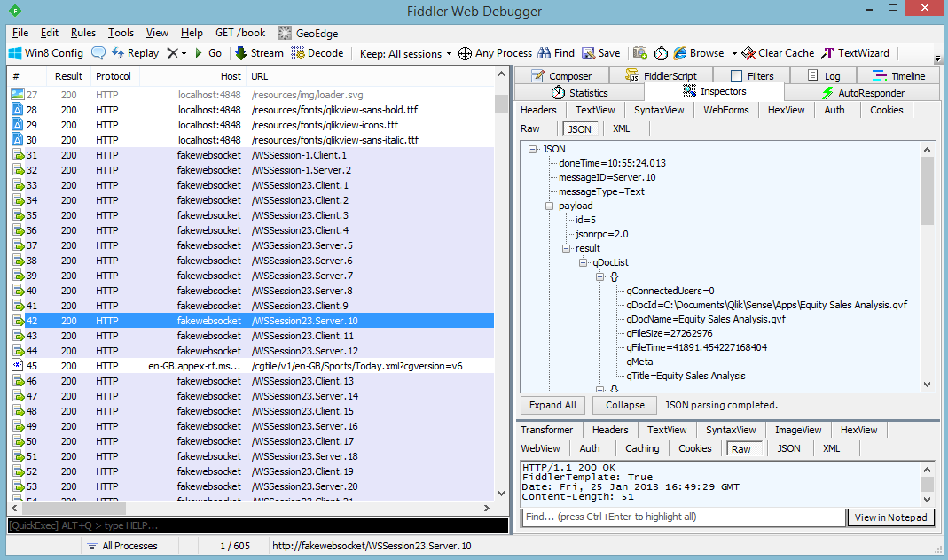The image size is (948, 560).
Task: Select the messageID=Server.10 node
Action: [607, 177]
